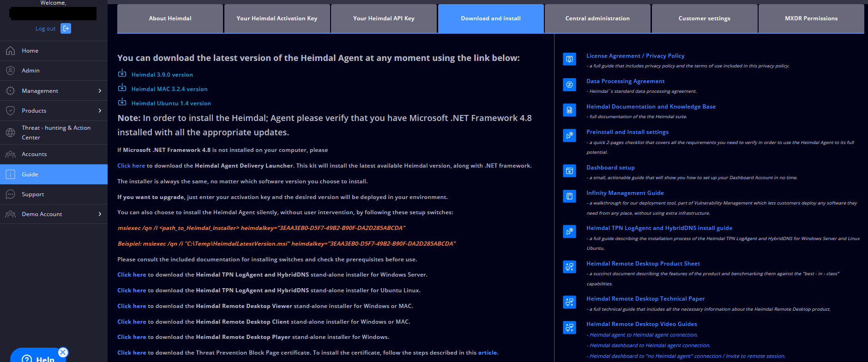Viewport: 868px width, 362px height.
Task: Open Heimdal agent to Heimdal agent connection video
Action: click(x=644, y=335)
